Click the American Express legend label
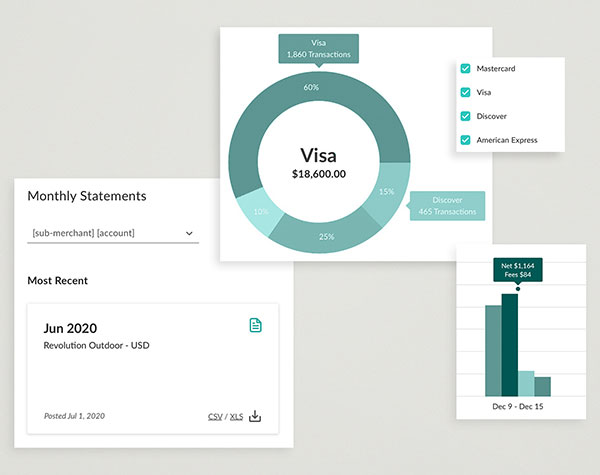 coord(507,140)
